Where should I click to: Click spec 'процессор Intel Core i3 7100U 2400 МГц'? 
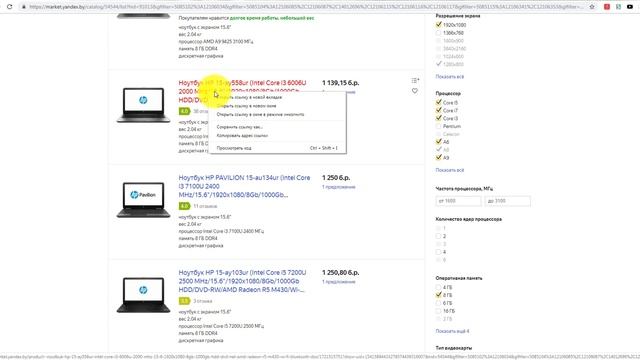coord(221,231)
